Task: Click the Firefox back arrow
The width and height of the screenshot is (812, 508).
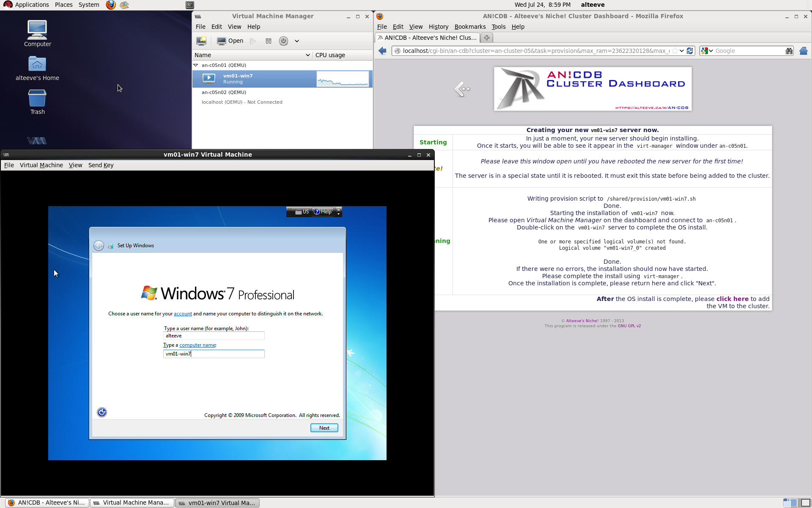Action: [x=382, y=51]
